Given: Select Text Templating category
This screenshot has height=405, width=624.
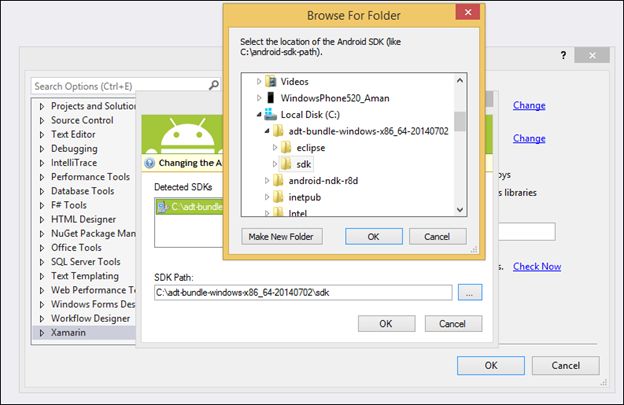Looking at the screenshot, I should point(85,276).
